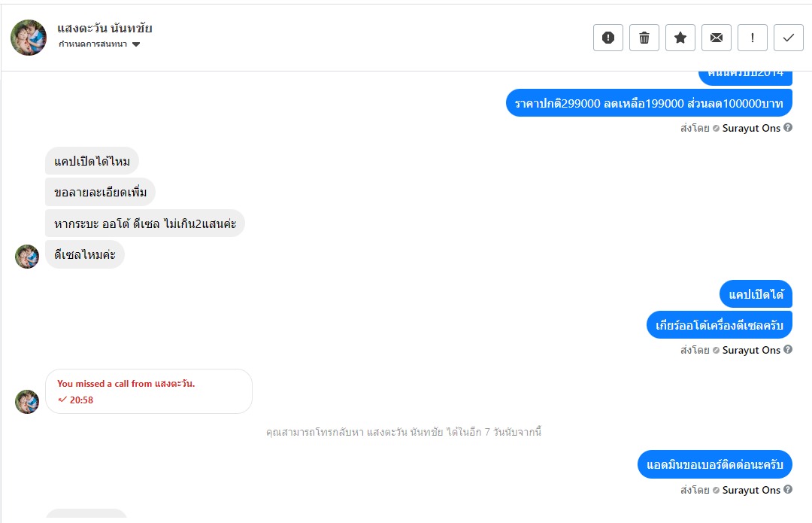Mark conversation unread with envelope icon
This screenshot has height=523, width=812.
(x=717, y=38)
